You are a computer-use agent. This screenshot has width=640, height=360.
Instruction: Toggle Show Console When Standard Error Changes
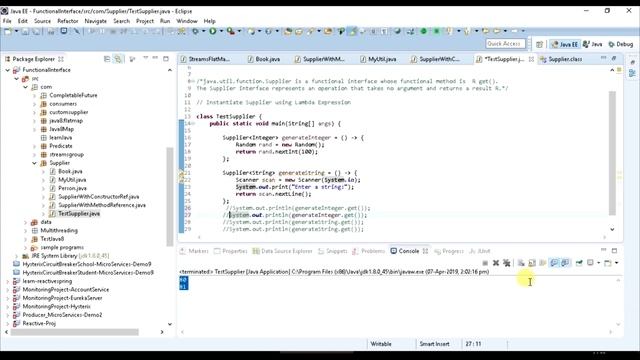pyautogui.click(x=565, y=263)
